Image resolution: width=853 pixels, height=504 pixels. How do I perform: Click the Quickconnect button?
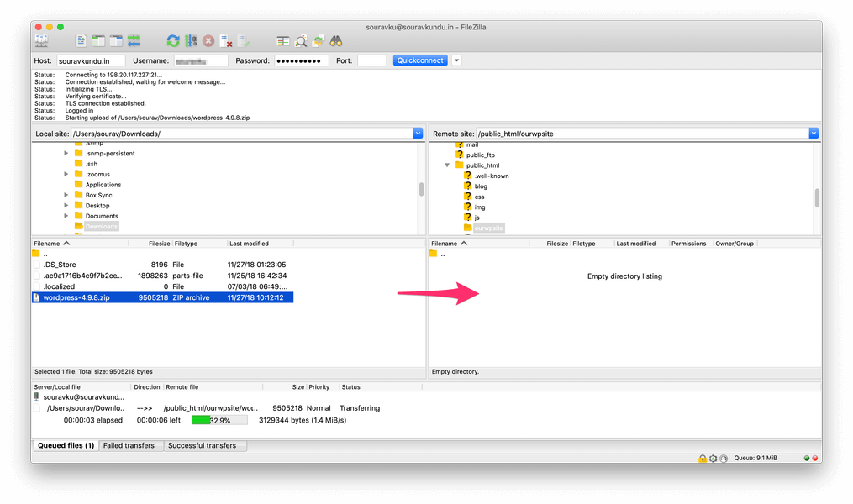(x=420, y=60)
